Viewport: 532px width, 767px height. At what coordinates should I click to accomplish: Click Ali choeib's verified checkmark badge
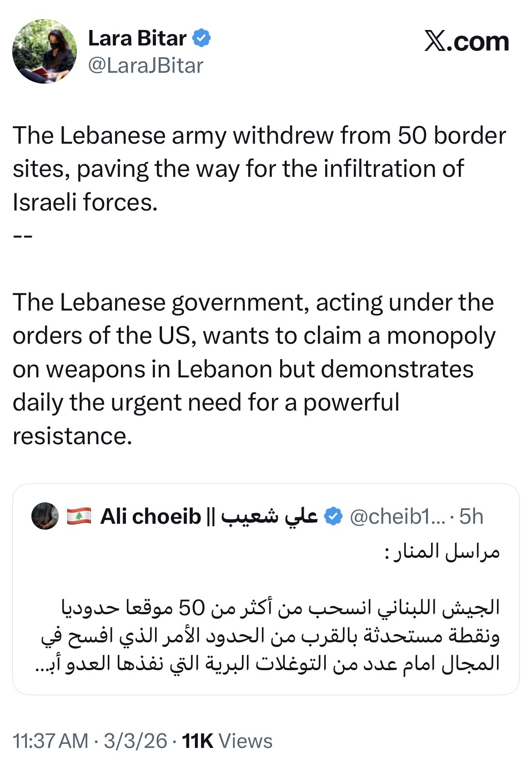(333, 516)
